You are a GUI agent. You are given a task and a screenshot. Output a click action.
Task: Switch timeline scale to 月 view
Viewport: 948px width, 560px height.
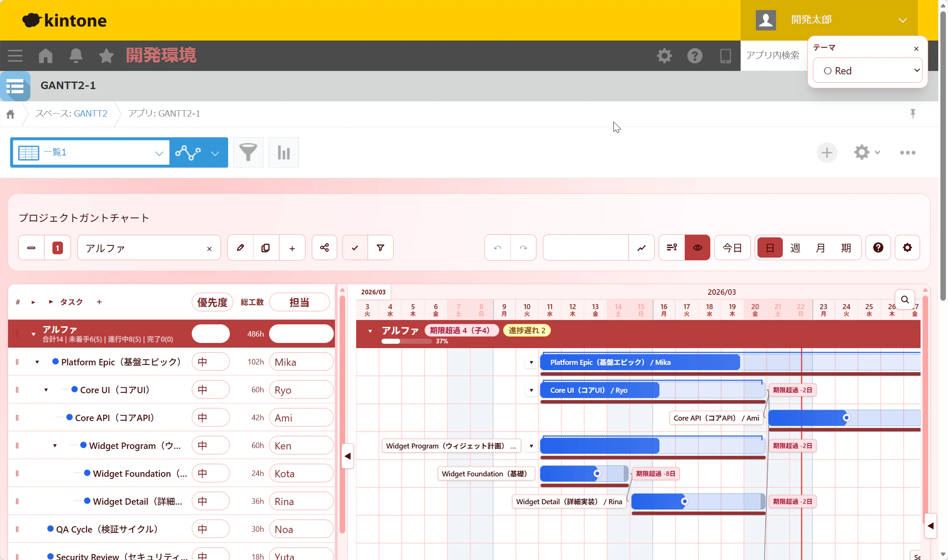pos(820,248)
